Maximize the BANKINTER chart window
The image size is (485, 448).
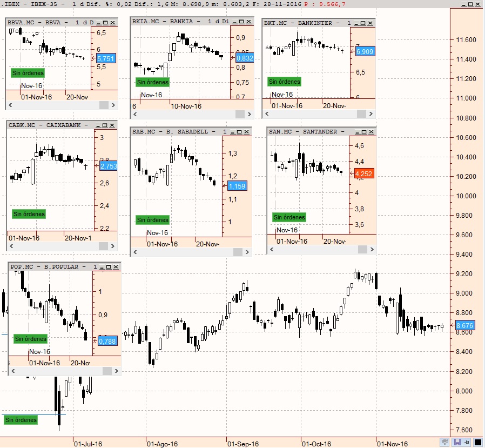pos(363,23)
